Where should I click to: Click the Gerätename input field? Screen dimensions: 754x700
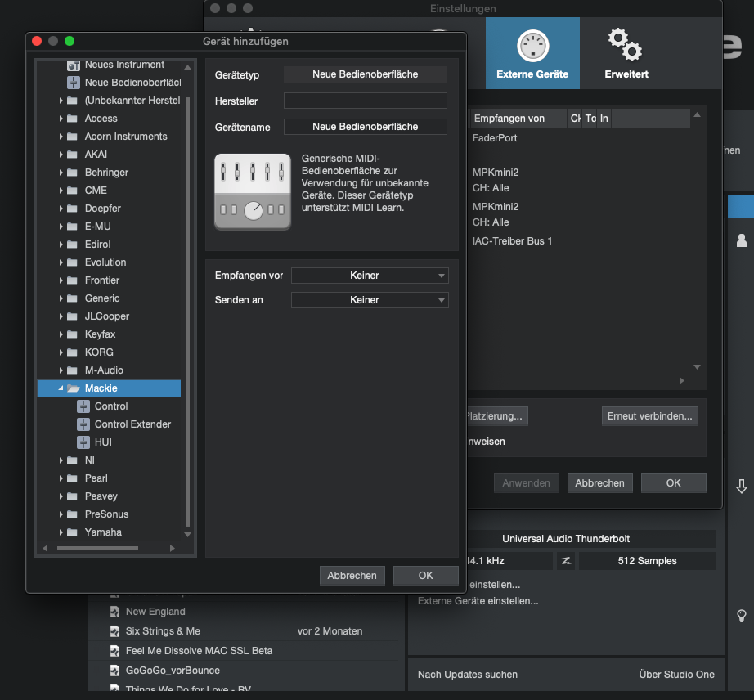click(365, 127)
